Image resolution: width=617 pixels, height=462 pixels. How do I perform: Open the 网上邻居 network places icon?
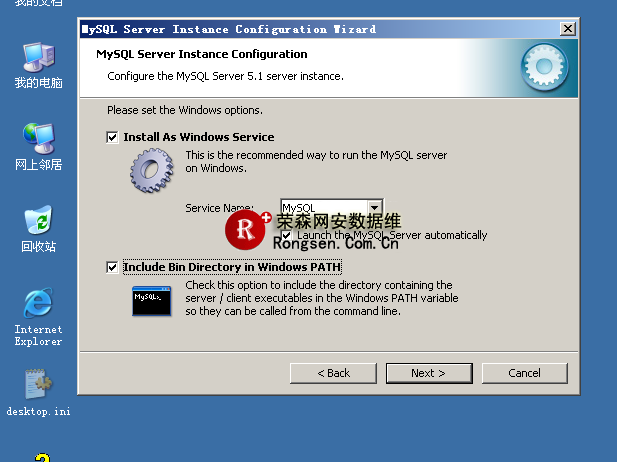tap(38, 140)
